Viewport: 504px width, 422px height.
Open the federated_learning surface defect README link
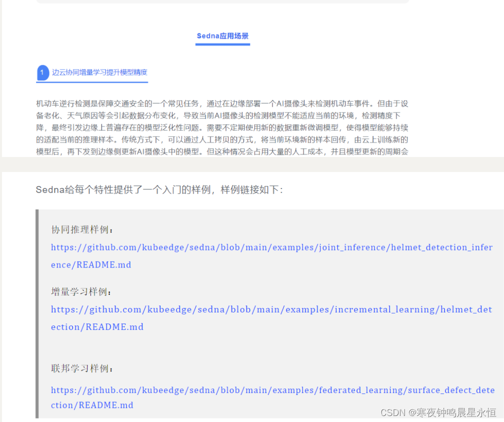pyautogui.click(x=272, y=397)
